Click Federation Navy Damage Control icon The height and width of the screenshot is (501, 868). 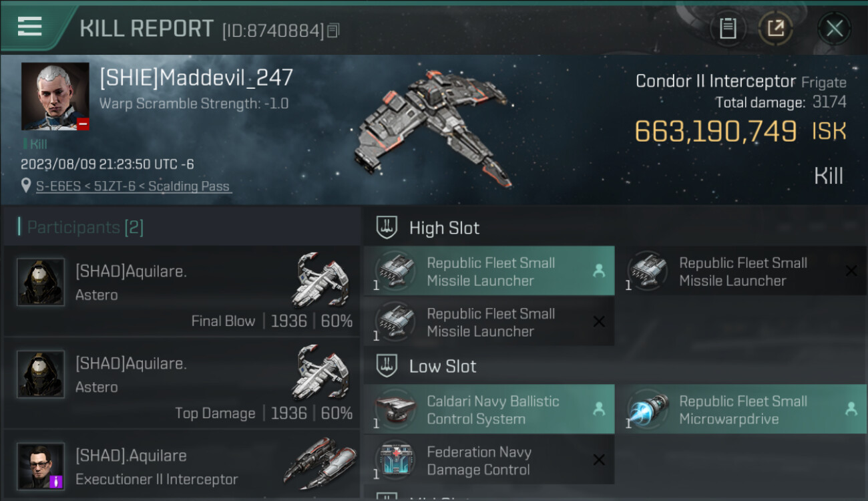point(395,460)
